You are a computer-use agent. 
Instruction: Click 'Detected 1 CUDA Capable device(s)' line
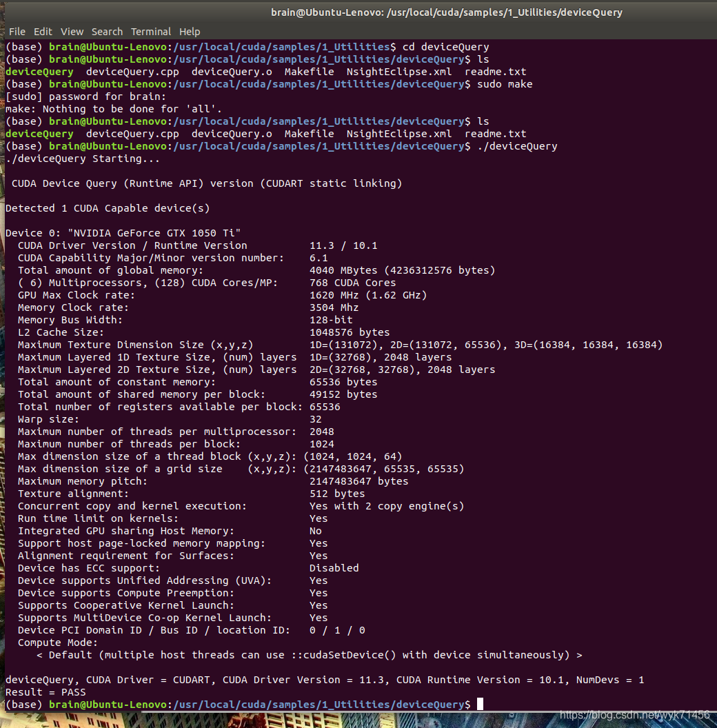coord(108,208)
